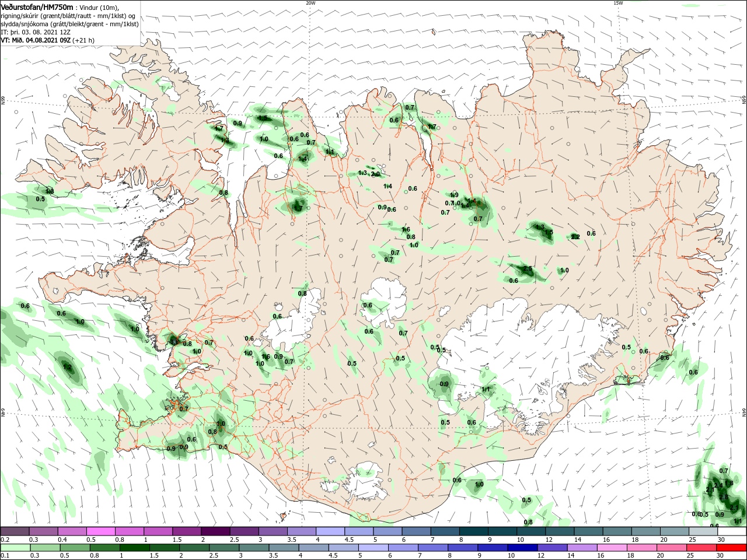
Task: Click the dusky mauve snow swatch at 0.2
Action: (x=15, y=531)
